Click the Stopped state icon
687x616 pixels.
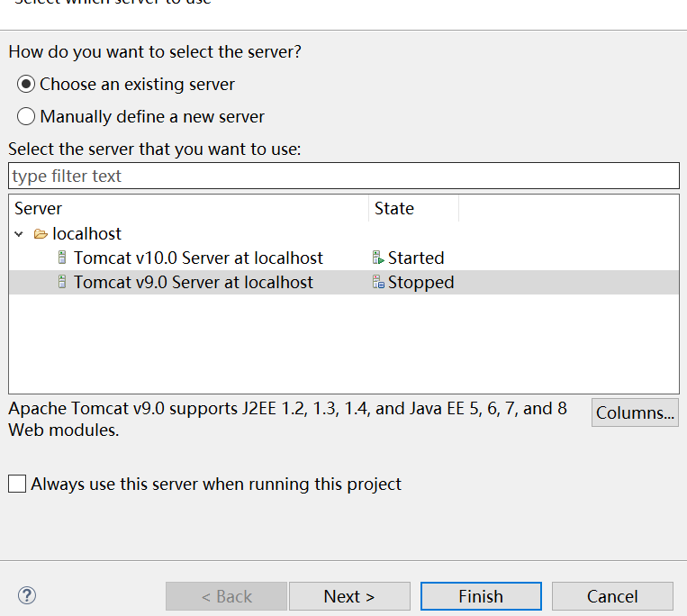(x=378, y=282)
